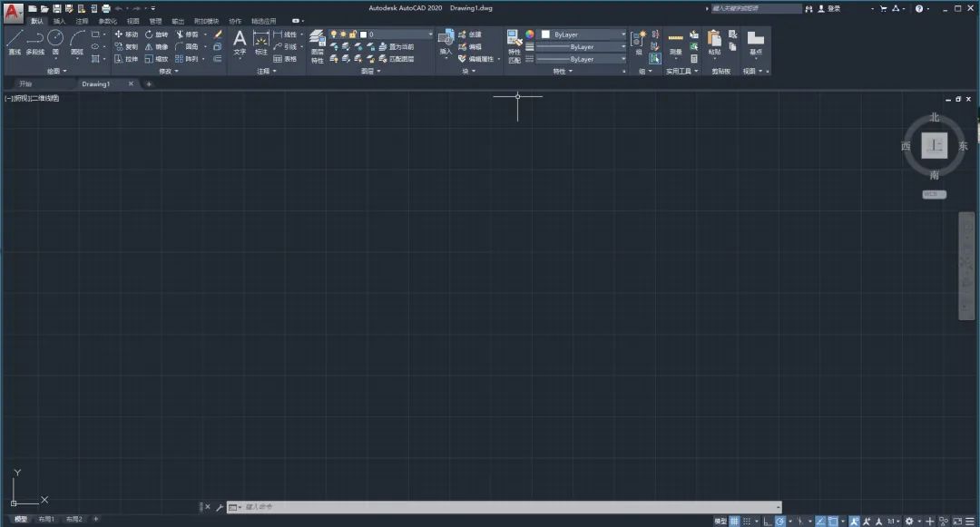Insert a Table (表格)
Screen dimensions: 980x527
click(285, 59)
